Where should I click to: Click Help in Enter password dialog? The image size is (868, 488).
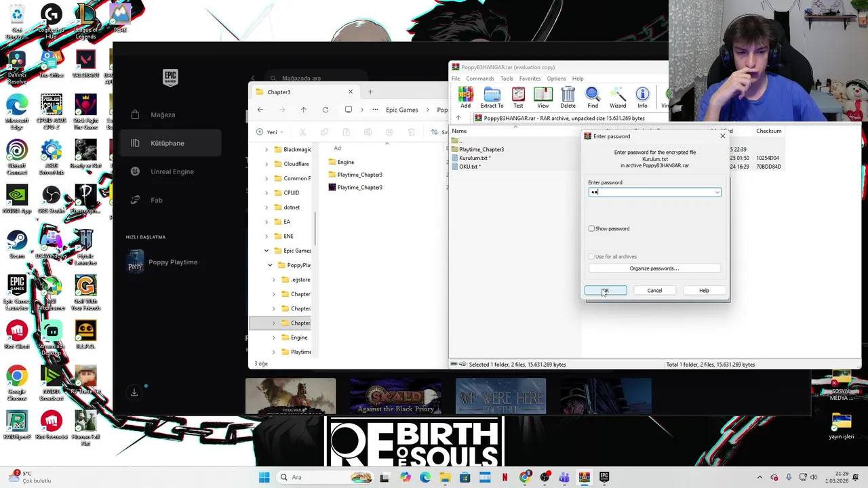tap(704, 291)
